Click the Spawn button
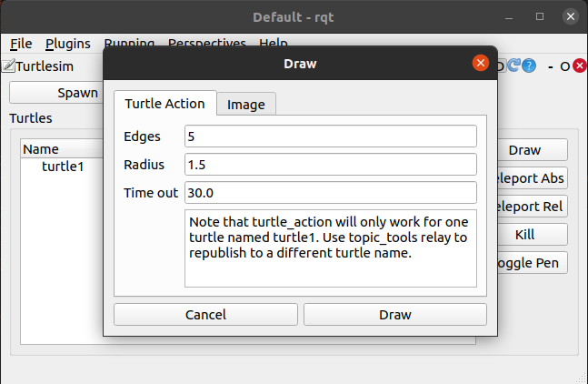 pyautogui.click(x=56, y=93)
